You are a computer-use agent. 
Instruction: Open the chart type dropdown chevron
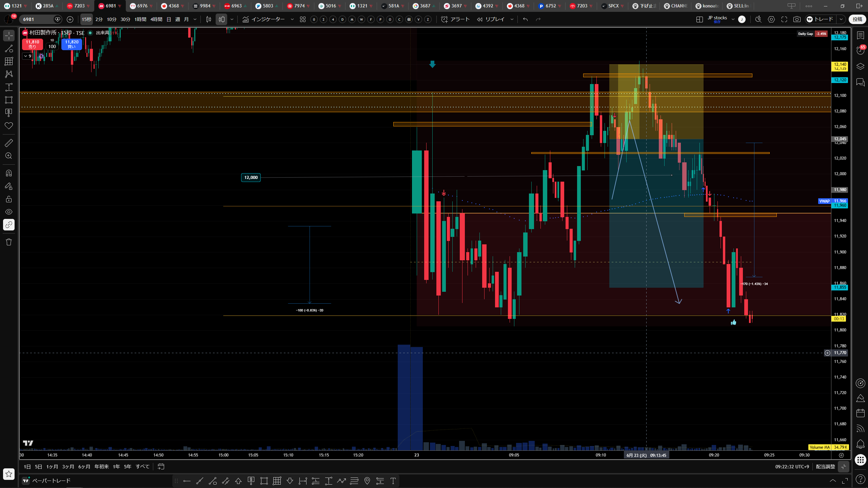click(x=232, y=19)
